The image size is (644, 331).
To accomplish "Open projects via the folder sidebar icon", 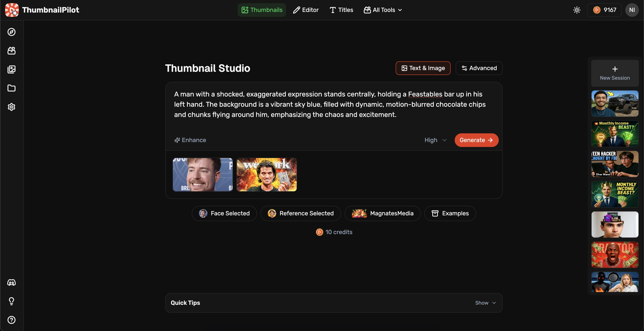I will 11,88.
